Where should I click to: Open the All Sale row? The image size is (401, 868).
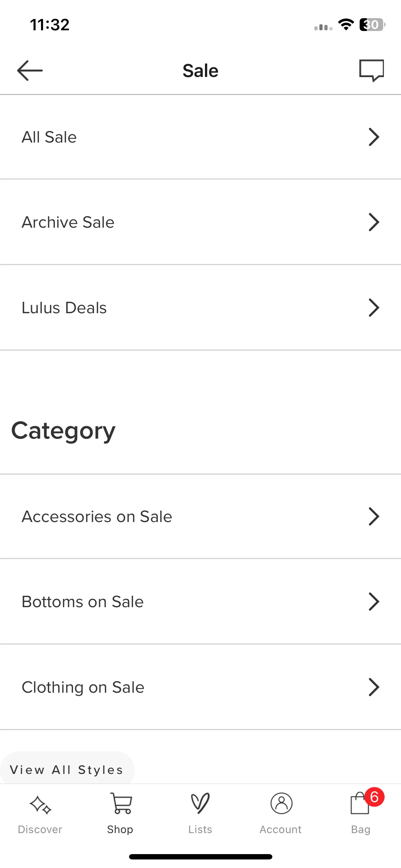tap(200, 137)
